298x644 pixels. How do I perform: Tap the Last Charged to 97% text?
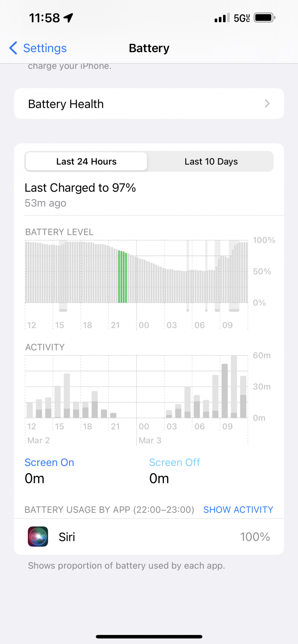[x=80, y=188]
